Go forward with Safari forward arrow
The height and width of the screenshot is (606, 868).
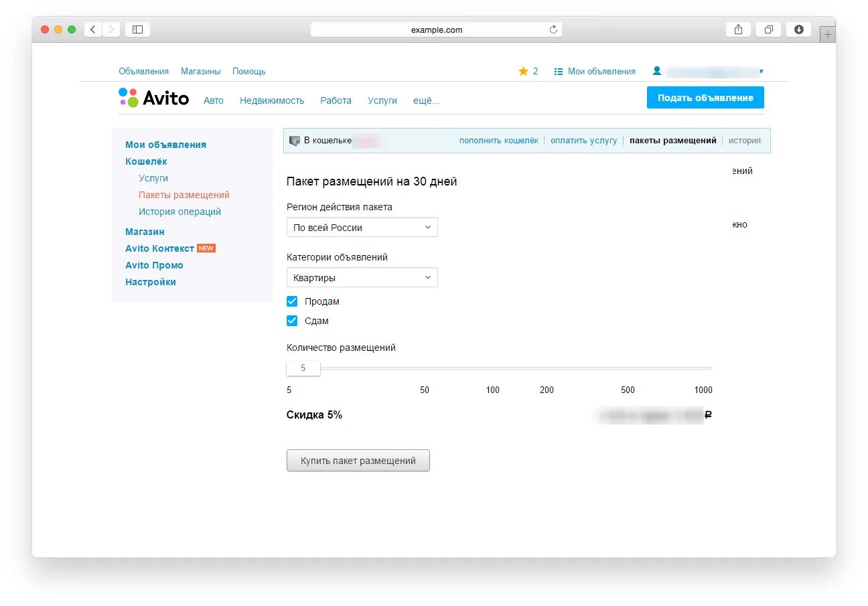click(x=111, y=29)
